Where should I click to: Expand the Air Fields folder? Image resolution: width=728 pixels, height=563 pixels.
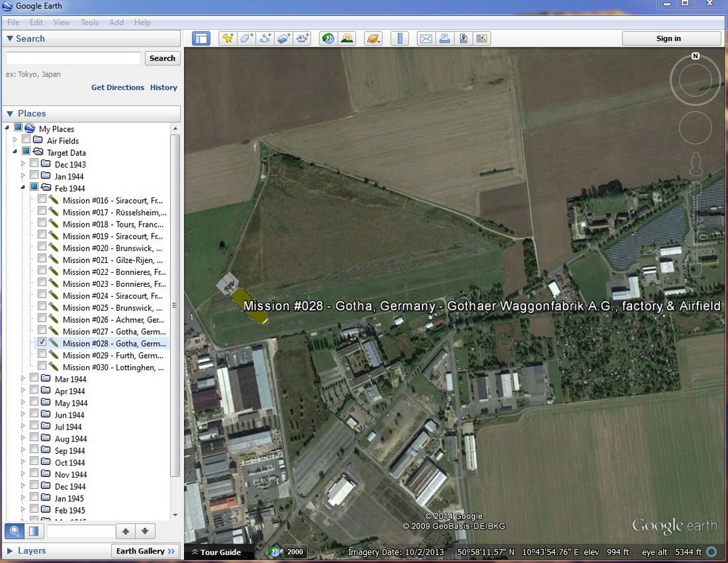tap(15, 140)
